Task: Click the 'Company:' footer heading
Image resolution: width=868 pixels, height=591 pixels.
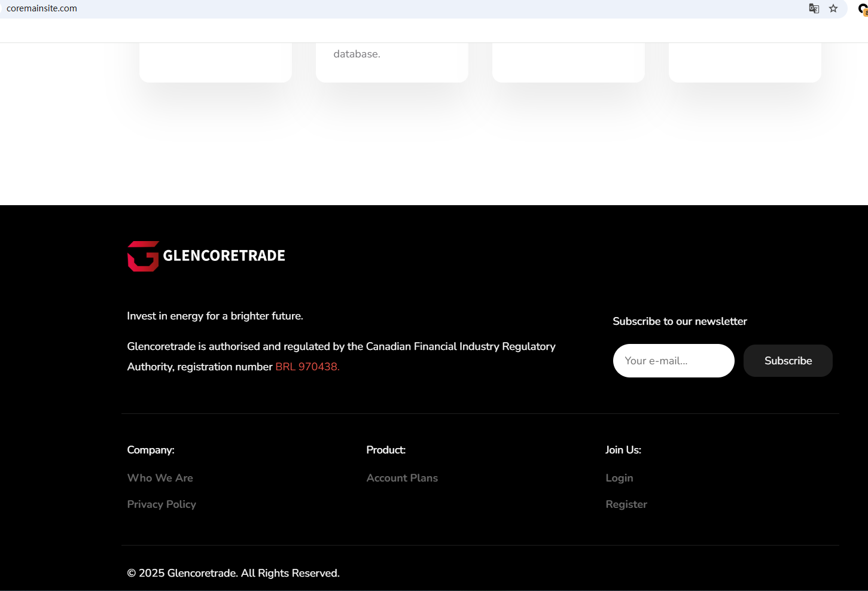Action: pos(151,450)
